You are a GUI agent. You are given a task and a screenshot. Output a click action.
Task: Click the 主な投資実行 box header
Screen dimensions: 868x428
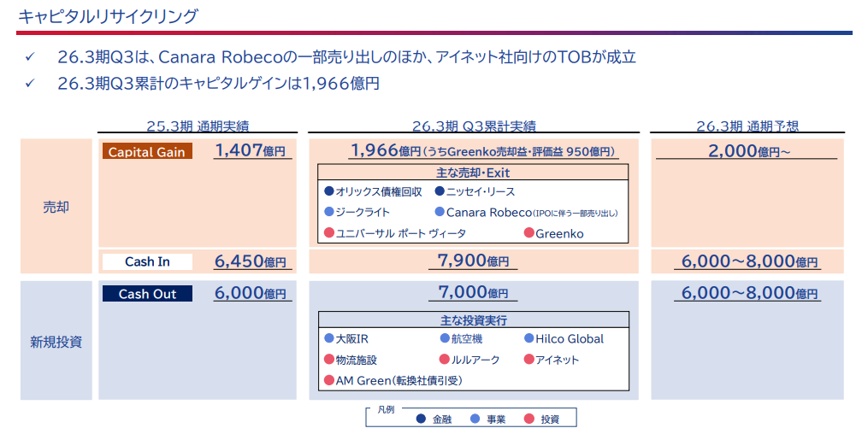473,320
